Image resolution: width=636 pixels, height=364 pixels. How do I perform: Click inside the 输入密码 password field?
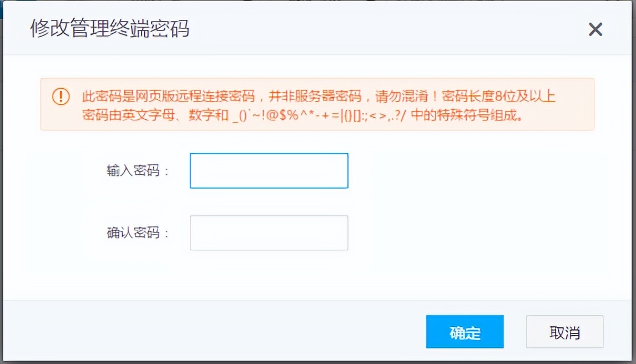(269, 170)
